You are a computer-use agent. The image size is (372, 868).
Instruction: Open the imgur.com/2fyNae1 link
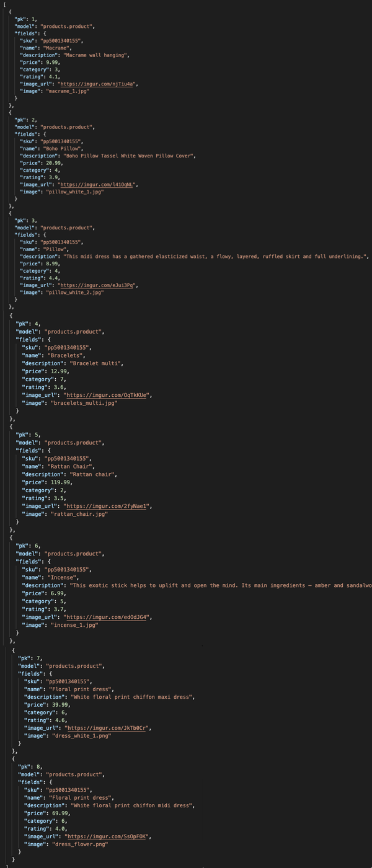click(106, 506)
